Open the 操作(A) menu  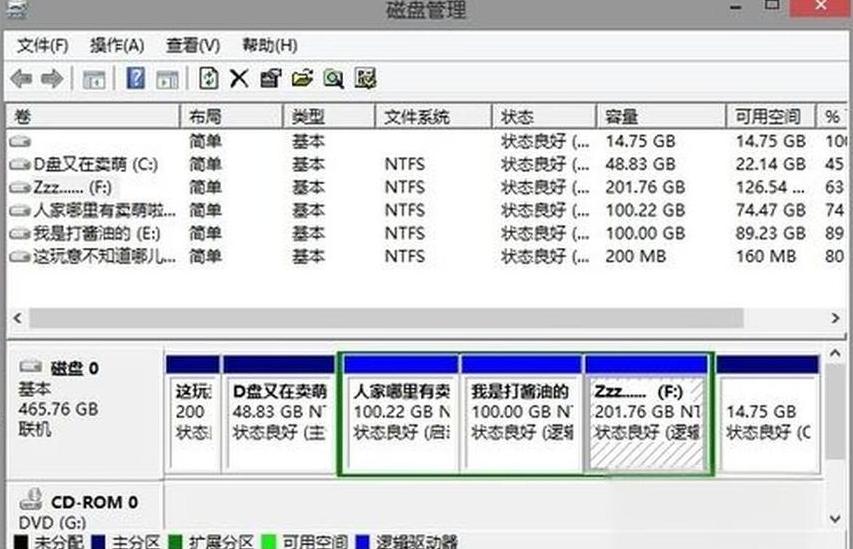tap(117, 45)
